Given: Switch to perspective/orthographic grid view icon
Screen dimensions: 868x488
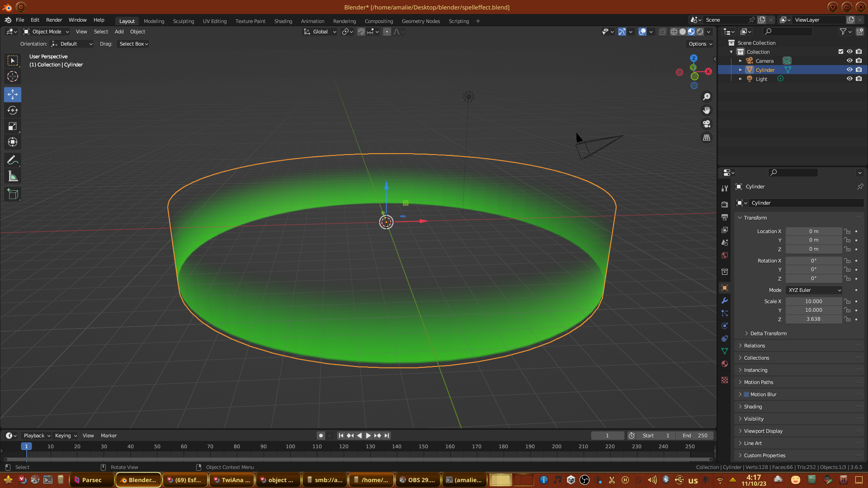Looking at the screenshot, I should point(707,138).
